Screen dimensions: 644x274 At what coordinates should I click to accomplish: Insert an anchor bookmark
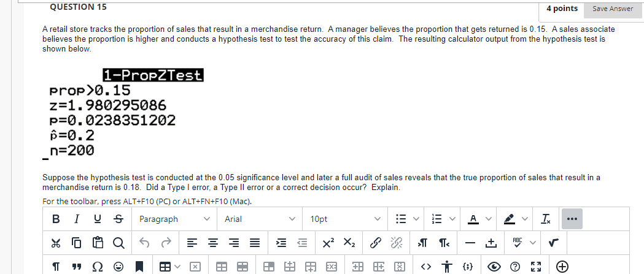[139, 267]
